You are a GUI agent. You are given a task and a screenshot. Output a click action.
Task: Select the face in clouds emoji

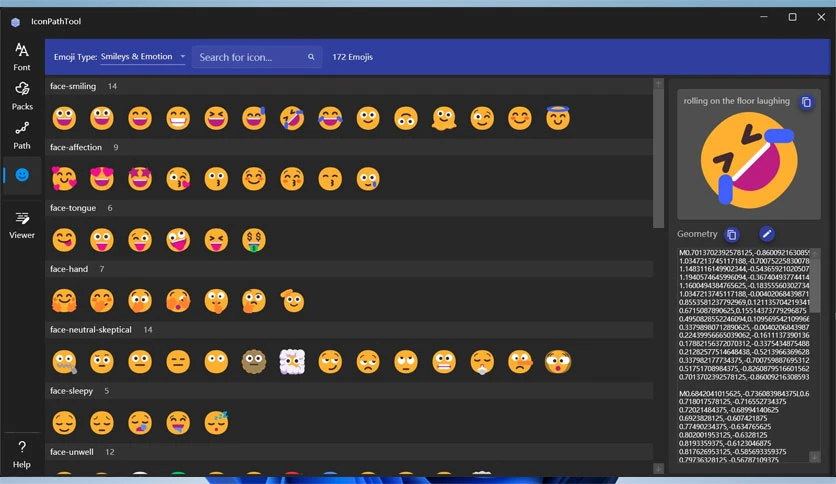292,361
